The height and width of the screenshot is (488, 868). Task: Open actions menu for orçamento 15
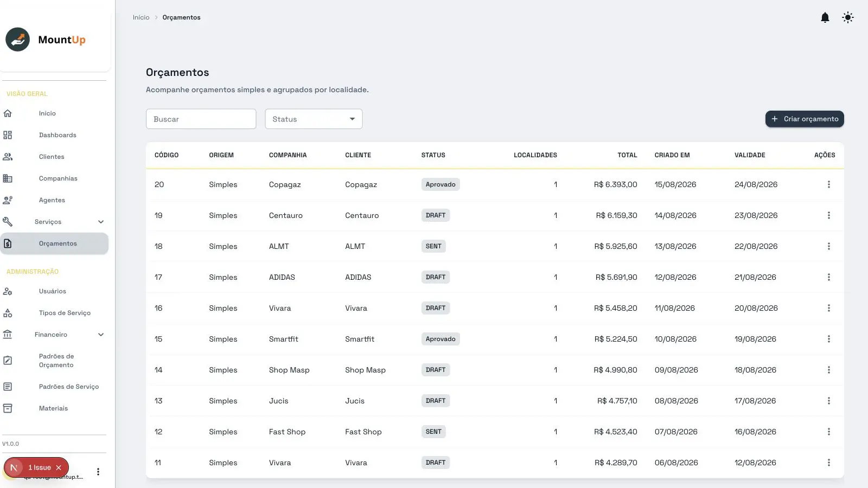(x=828, y=339)
